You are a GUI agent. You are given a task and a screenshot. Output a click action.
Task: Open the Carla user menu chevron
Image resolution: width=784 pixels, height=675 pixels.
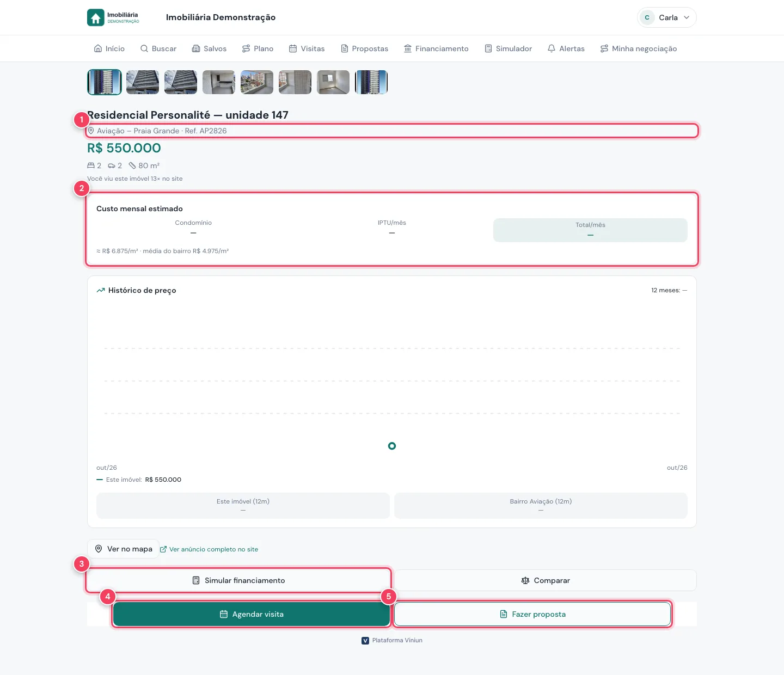[687, 17]
